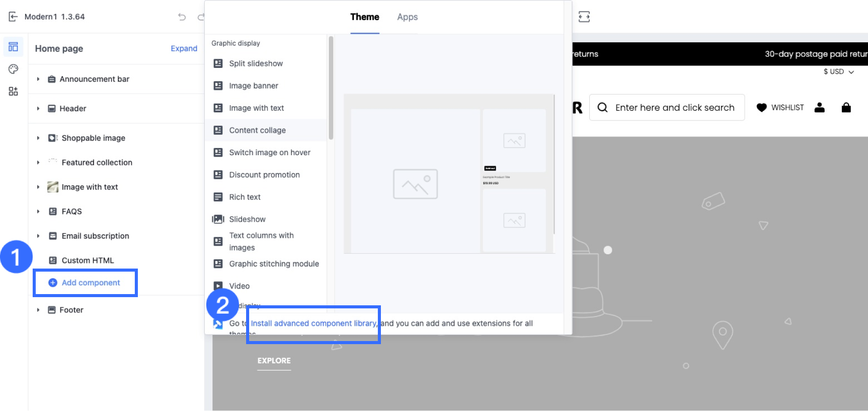Expand the Shoppable image section arrow

click(38, 138)
